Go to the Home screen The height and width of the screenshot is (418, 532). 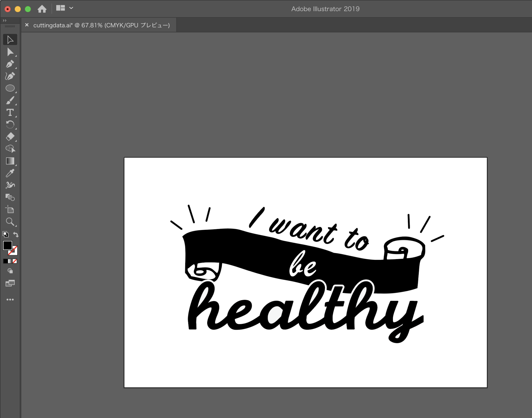coord(42,9)
